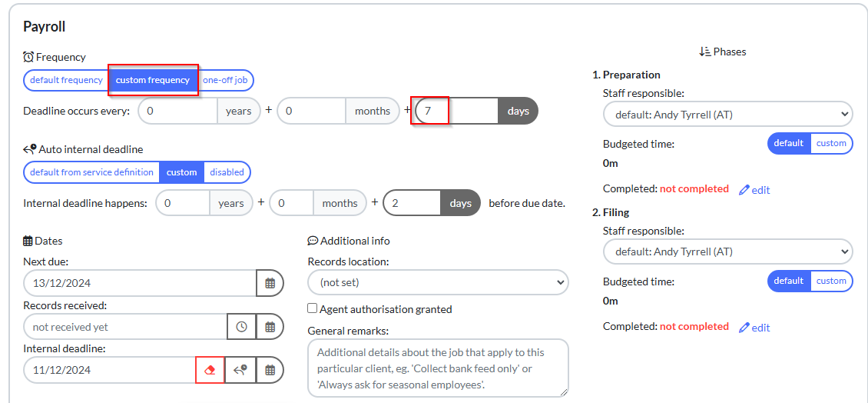The image size is (868, 403).
Task: Open calendar picker for Internal deadline
Action: (x=270, y=370)
